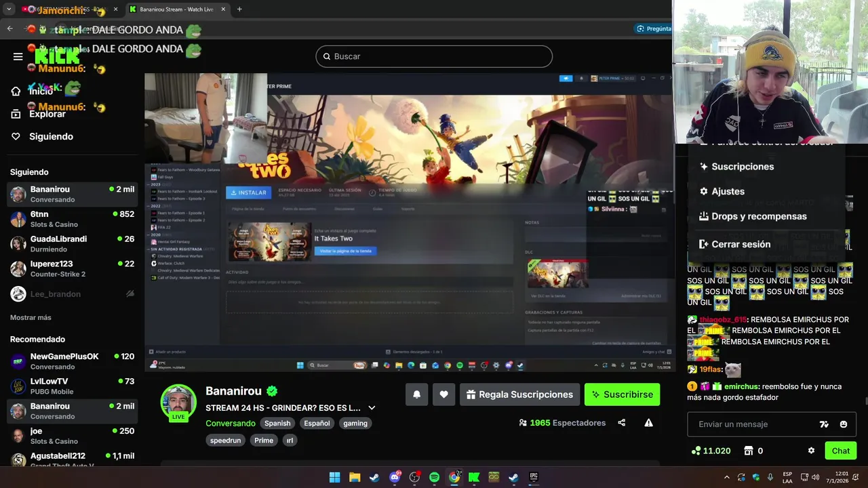The width and height of the screenshot is (868, 488).
Task: Open the ESP LAA language switcher
Action: click(787, 477)
